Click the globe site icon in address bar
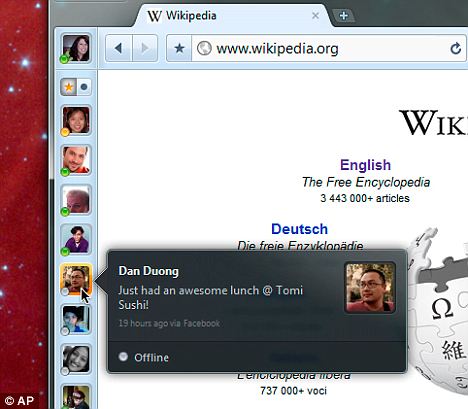The image size is (468, 409). 204,48
